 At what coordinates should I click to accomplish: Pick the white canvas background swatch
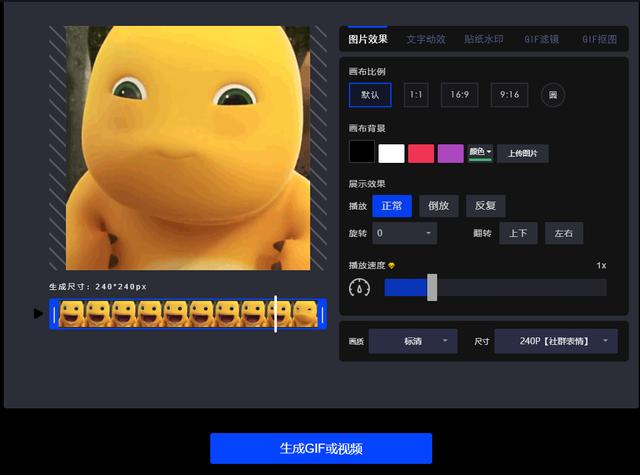(391, 153)
